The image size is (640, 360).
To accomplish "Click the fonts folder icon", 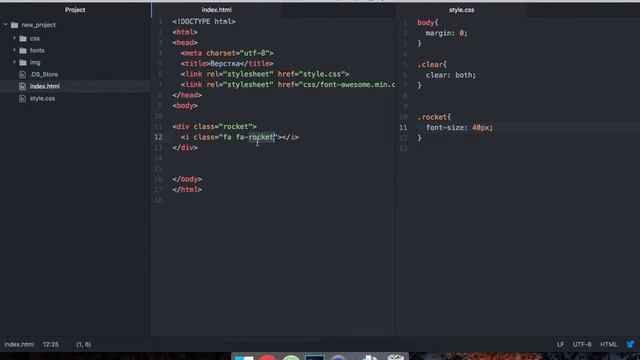I will (23, 51).
